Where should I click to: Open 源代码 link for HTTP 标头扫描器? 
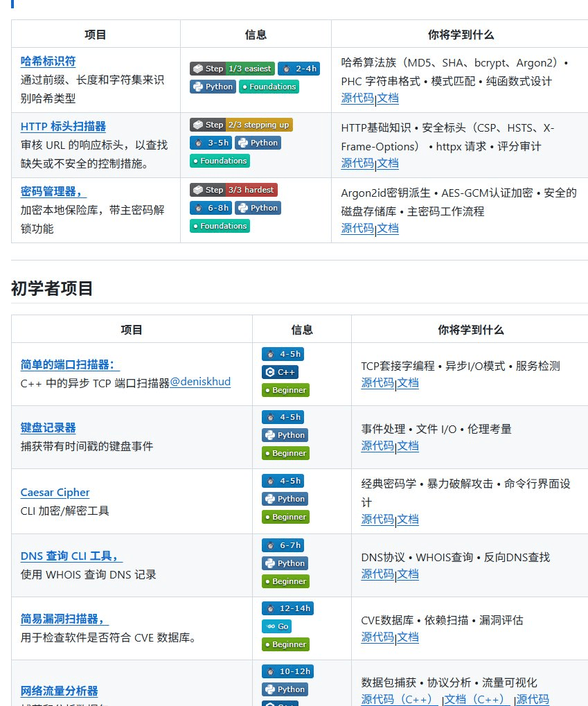click(357, 164)
